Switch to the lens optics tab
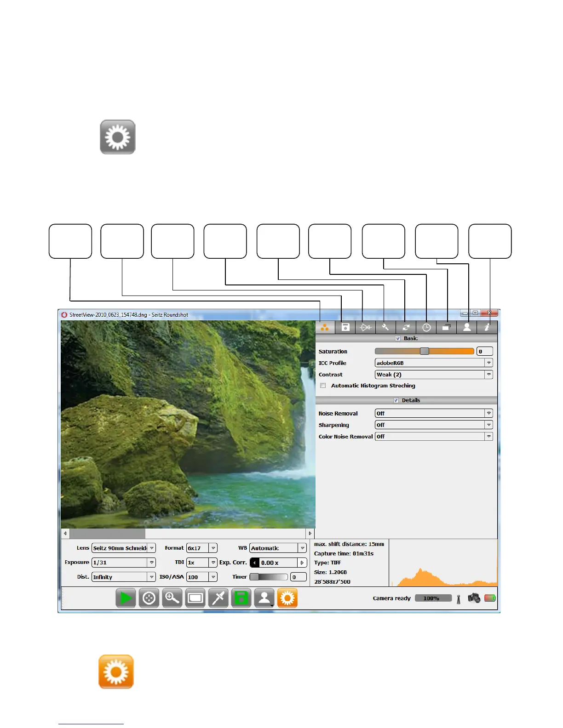The image size is (563, 728). 366,327
